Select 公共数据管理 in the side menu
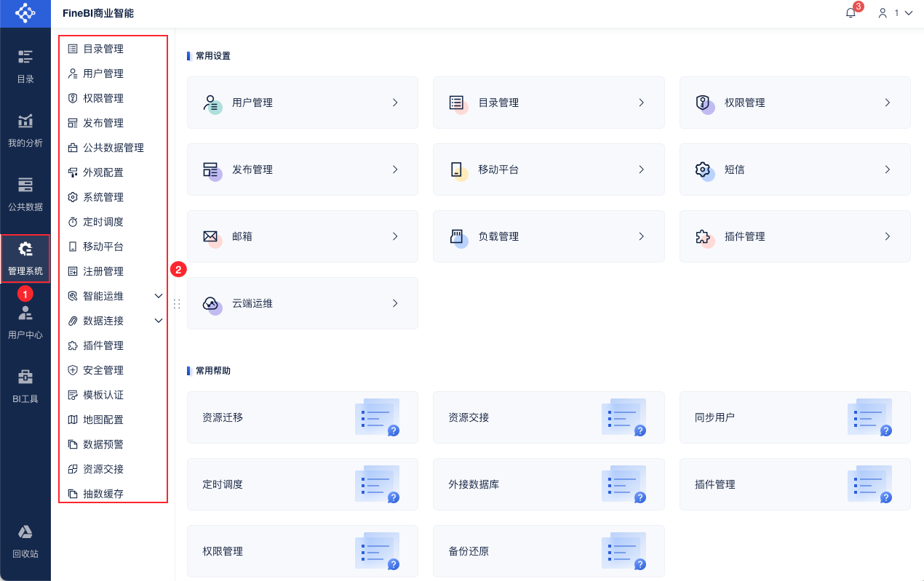Screen dimensions: 924x581 (x=113, y=148)
